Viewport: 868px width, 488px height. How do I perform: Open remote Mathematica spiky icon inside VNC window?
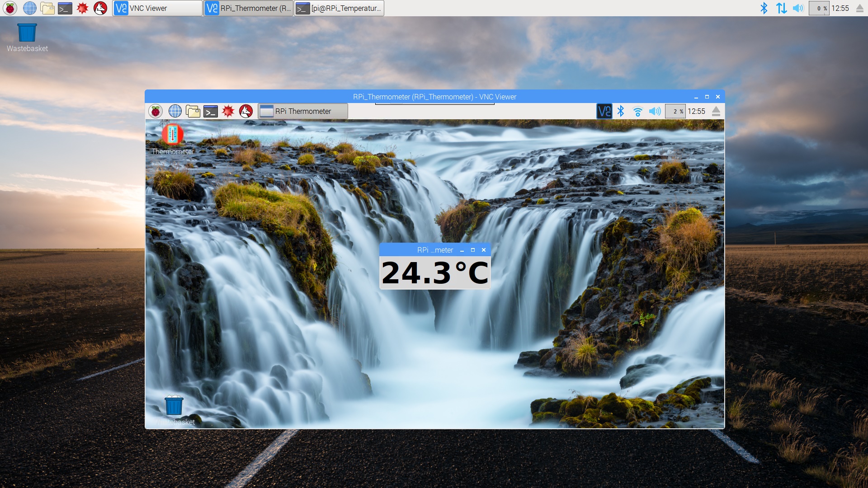[228, 111]
